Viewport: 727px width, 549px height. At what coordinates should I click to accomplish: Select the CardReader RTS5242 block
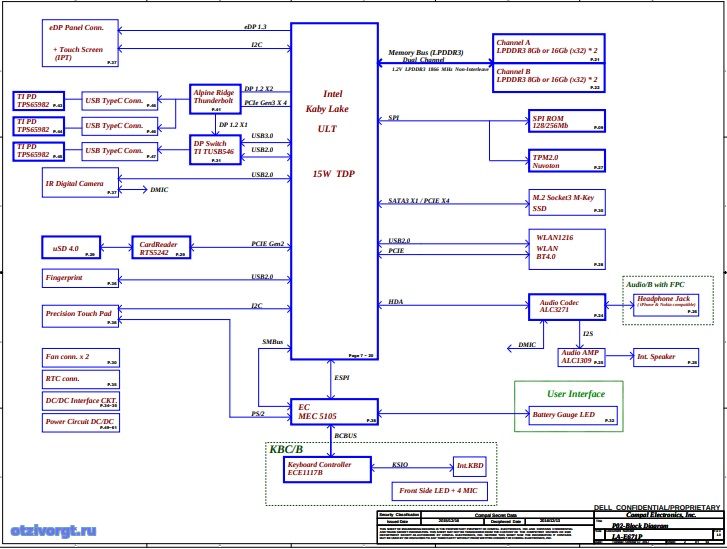click(x=161, y=248)
